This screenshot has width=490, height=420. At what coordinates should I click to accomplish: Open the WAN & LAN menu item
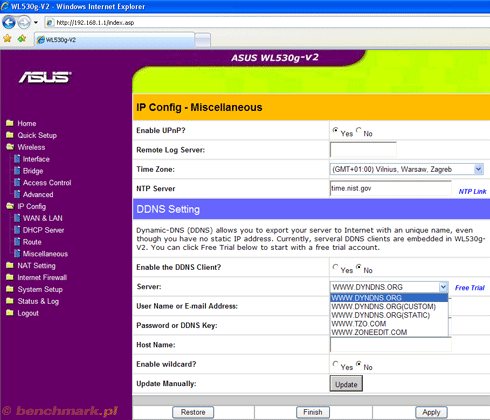click(42, 218)
